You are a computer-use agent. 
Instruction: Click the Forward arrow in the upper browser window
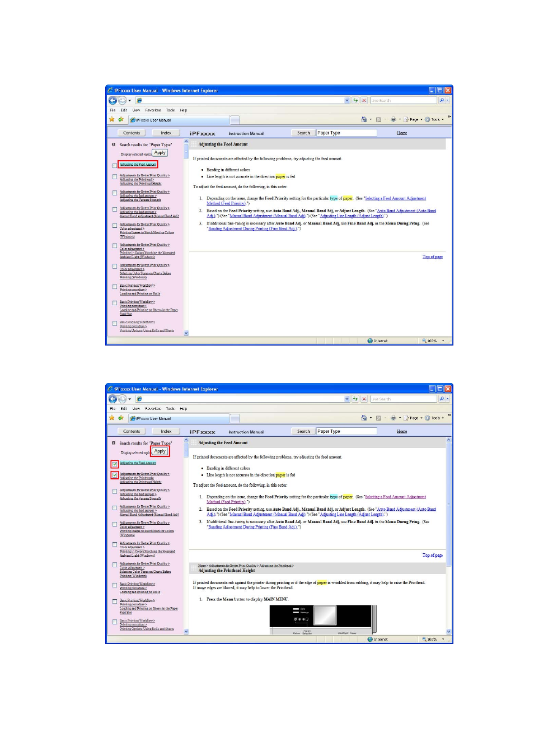point(122,101)
